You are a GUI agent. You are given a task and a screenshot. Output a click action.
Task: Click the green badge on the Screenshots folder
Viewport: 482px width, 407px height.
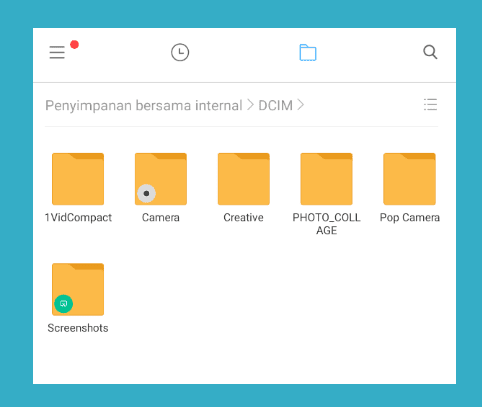tap(64, 304)
